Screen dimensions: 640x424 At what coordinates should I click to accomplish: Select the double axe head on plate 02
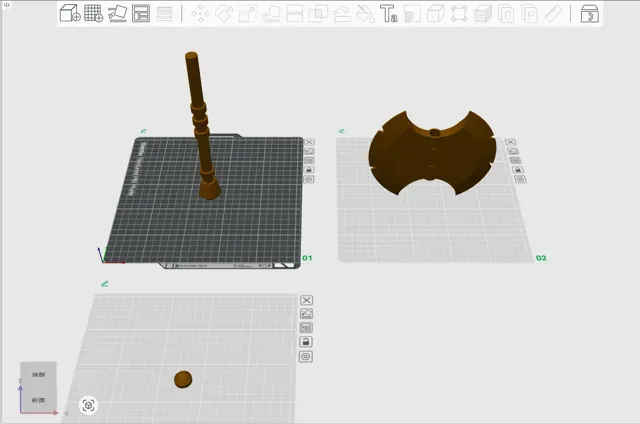pos(433,153)
